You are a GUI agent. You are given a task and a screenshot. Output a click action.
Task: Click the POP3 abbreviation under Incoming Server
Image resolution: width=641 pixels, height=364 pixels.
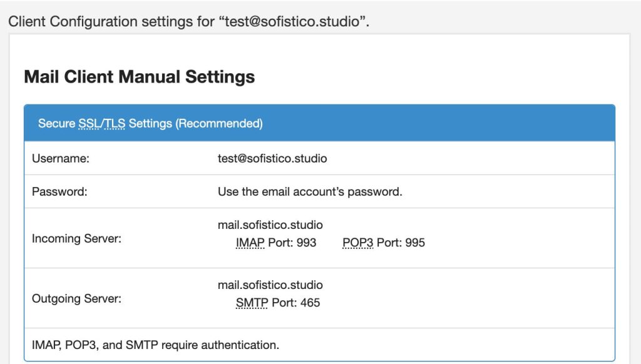(x=357, y=243)
